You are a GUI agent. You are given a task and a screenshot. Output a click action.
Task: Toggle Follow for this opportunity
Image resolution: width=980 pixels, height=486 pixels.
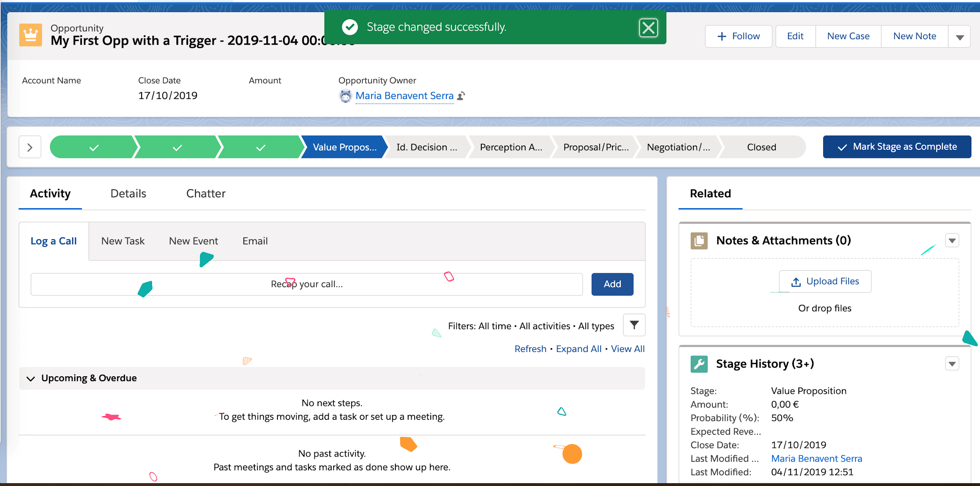point(739,36)
